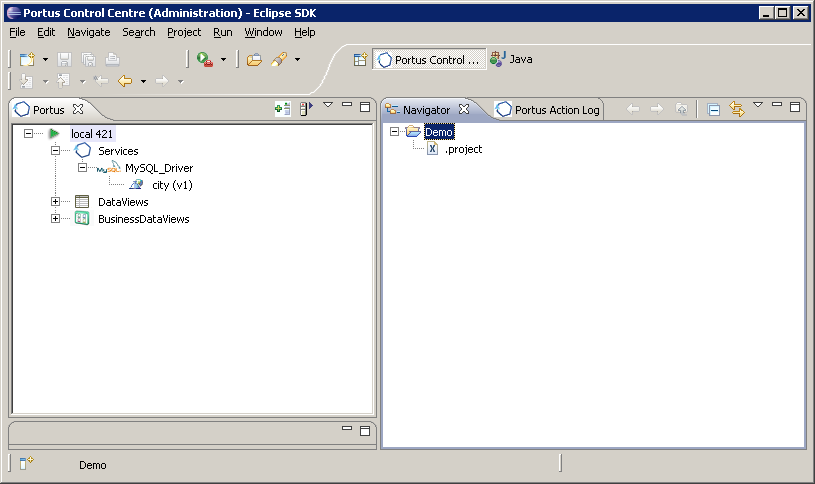Select the local 421 server entry
The height and width of the screenshot is (484, 815).
pyautogui.click(x=91, y=134)
